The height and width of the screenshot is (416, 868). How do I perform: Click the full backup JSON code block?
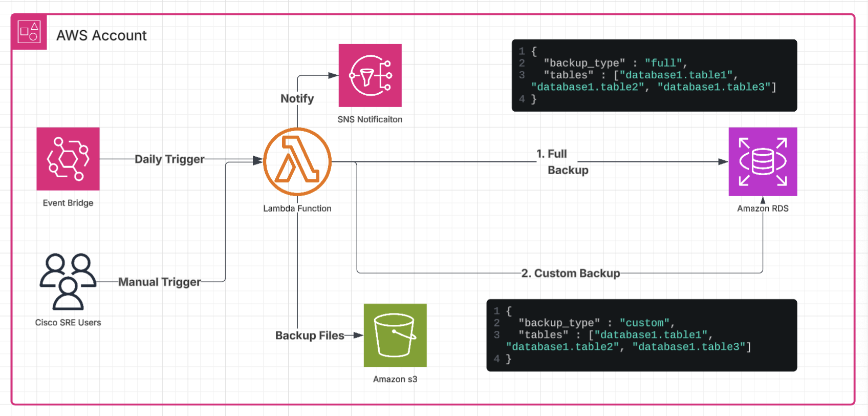click(654, 75)
